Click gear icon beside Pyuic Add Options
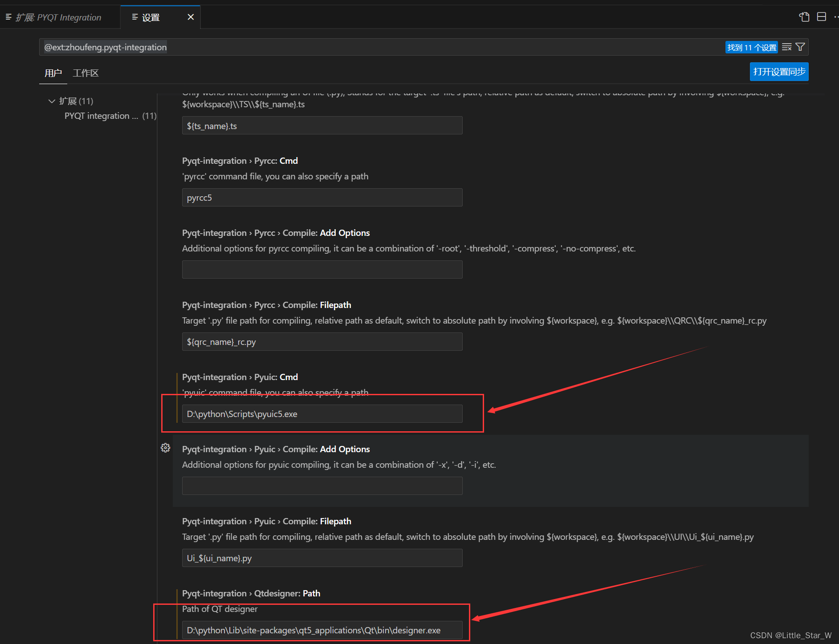The height and width of the screenshot is (644, 839). point(165,448)
